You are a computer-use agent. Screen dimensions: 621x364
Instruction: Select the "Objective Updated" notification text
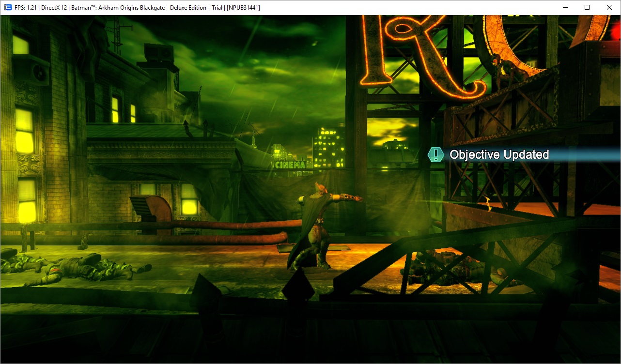(499, 154)
